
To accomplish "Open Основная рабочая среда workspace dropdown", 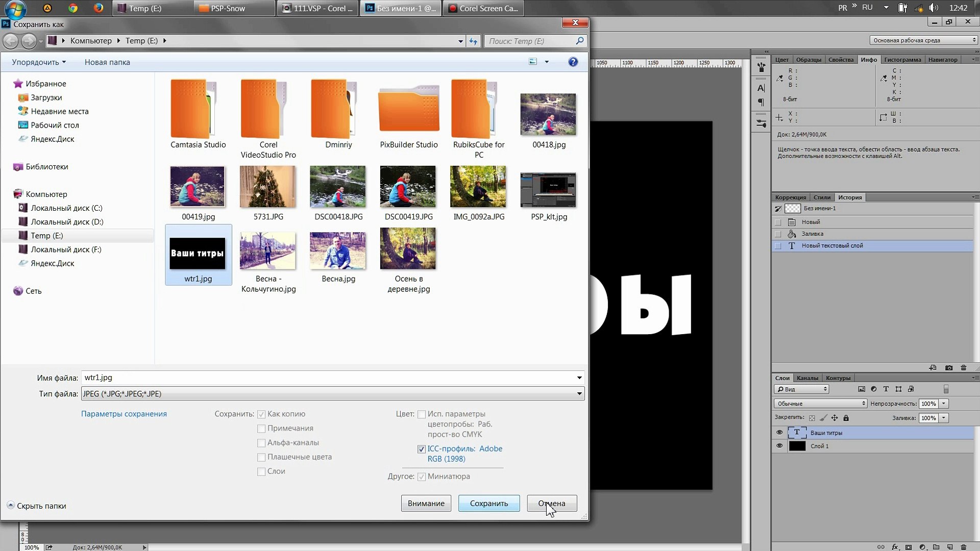I will 923,40.
